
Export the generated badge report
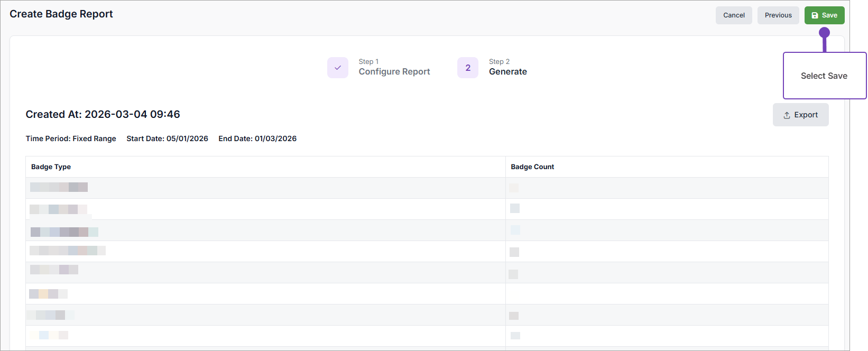[x=800, y=115]
